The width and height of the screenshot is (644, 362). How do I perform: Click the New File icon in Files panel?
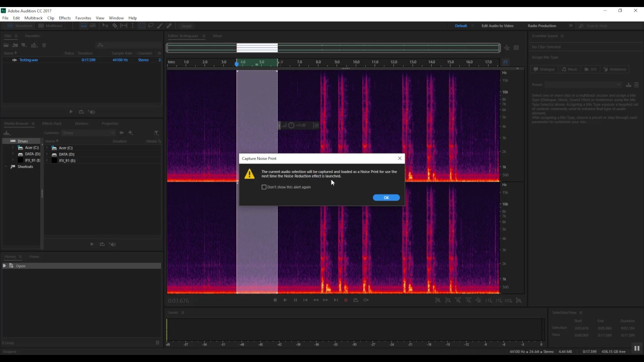pyautogui.click(x=24, y=45)
